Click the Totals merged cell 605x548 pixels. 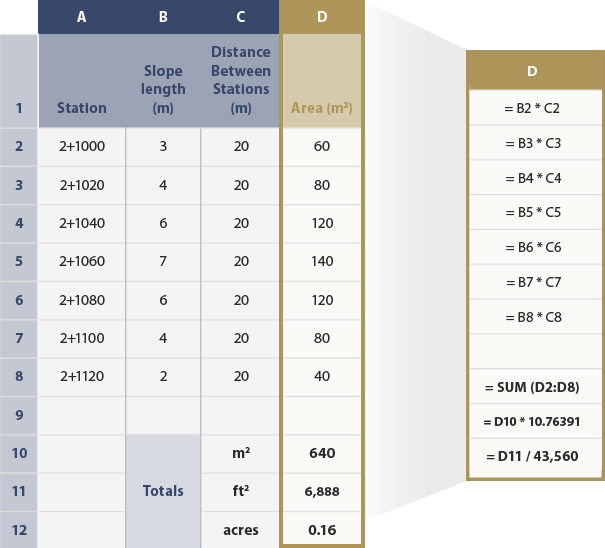point(163,491)
